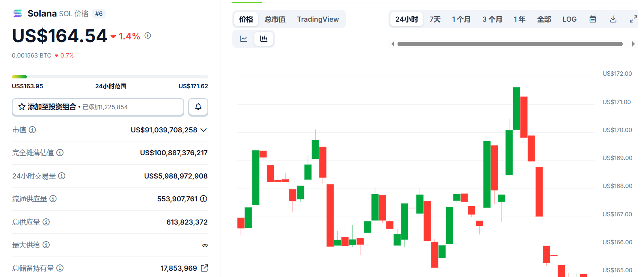Show info for circulating supply value
644x277 pixels.
[203, 199]
